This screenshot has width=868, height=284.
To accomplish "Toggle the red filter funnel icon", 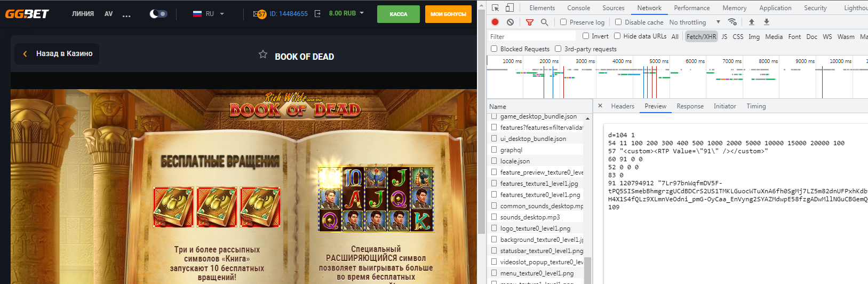I will (x=529, y=22).
